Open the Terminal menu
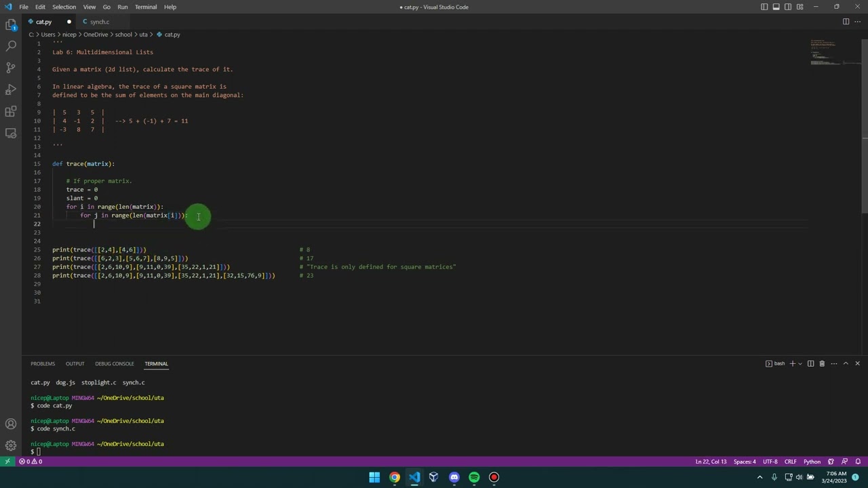Image resolution: width=868 pixels, height=488 pixels. tap(146, 7)
